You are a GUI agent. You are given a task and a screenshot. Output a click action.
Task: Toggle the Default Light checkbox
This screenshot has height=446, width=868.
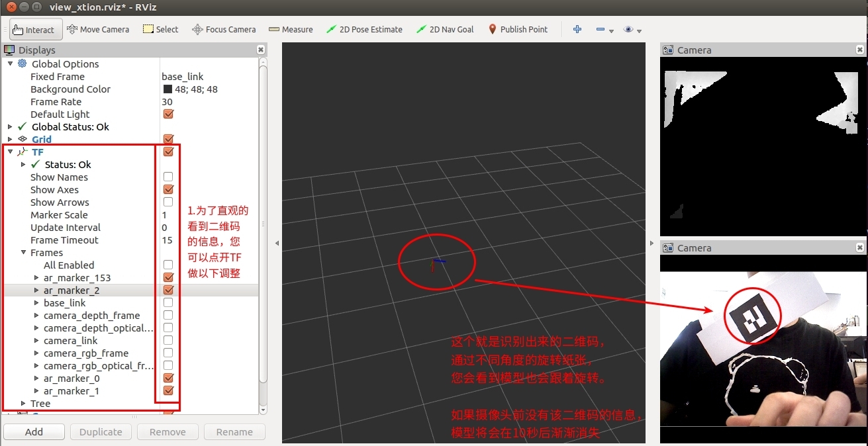click(168, 114)
